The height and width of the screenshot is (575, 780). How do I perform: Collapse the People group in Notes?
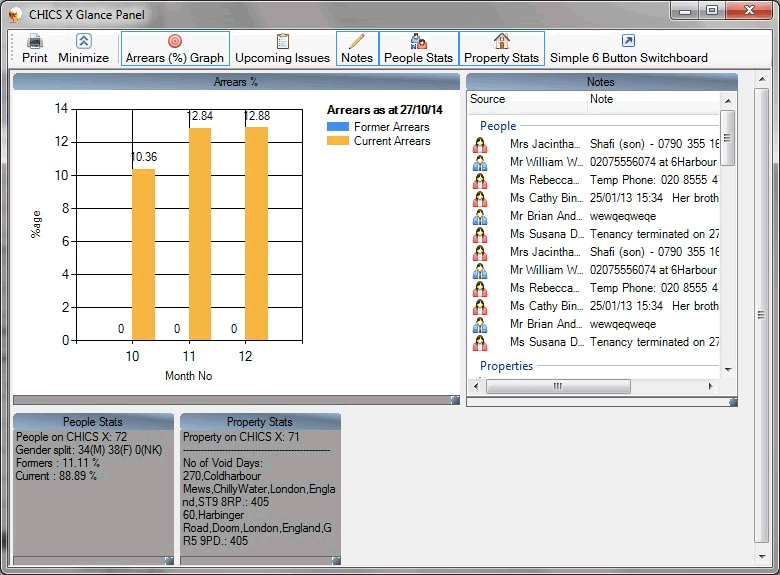coord(498,126)
